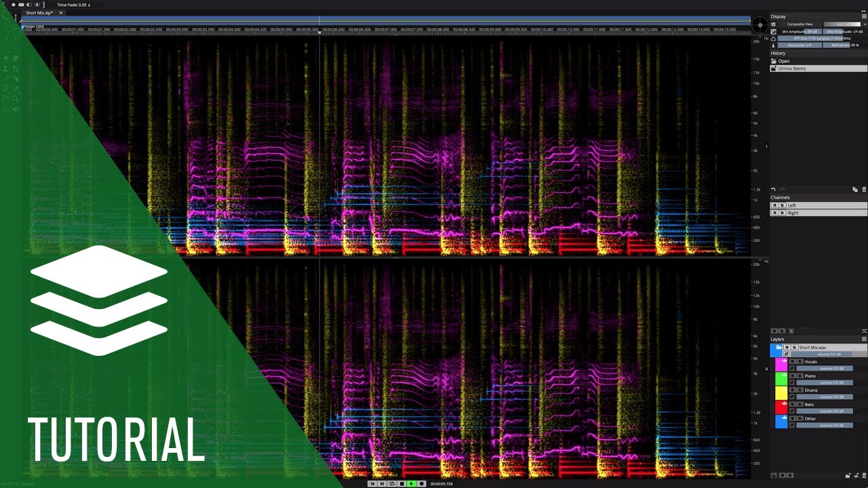This screenshot has height=488, width=868.
Task: Mute the Bass layer
Action: [792, 404]
